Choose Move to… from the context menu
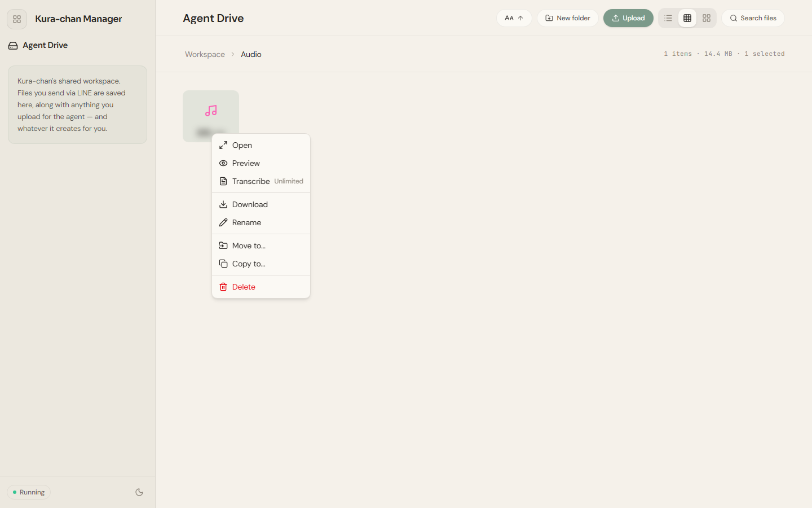 [x=261, y=246]
